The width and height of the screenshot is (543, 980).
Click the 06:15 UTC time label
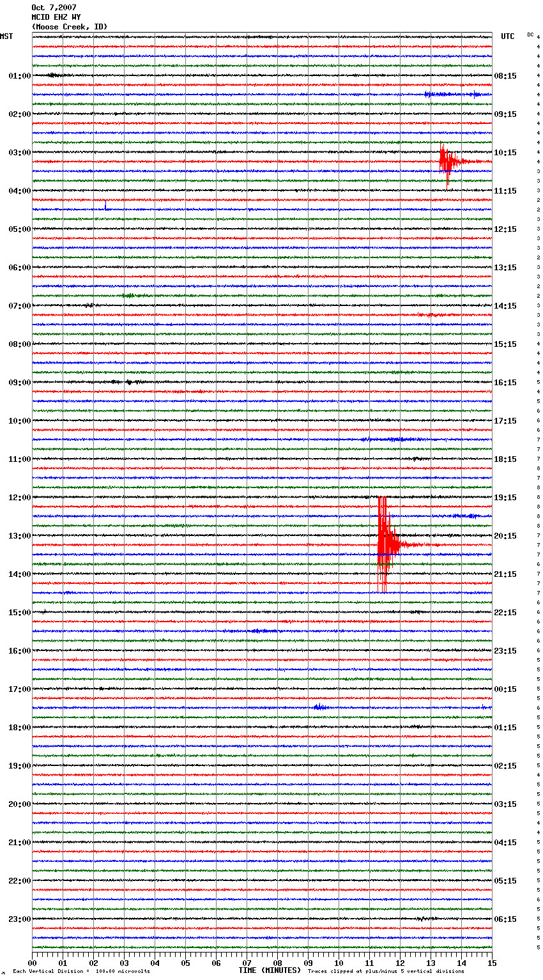tap(505, 919)
